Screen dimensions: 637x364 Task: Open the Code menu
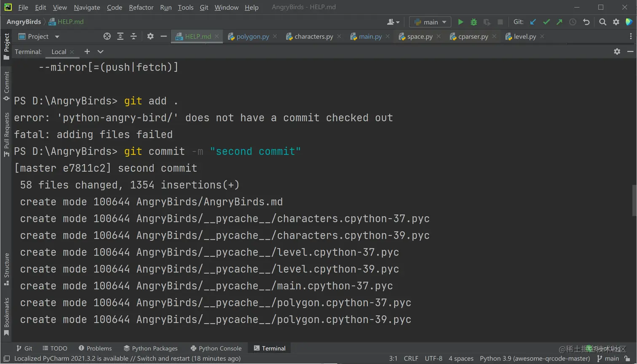coord(115,7)
